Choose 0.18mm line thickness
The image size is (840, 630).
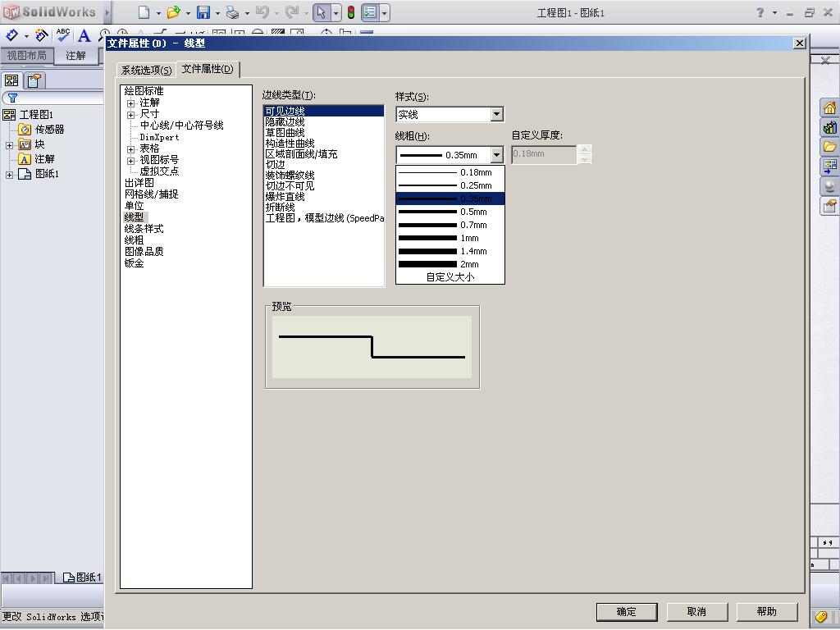click(450, 172)
